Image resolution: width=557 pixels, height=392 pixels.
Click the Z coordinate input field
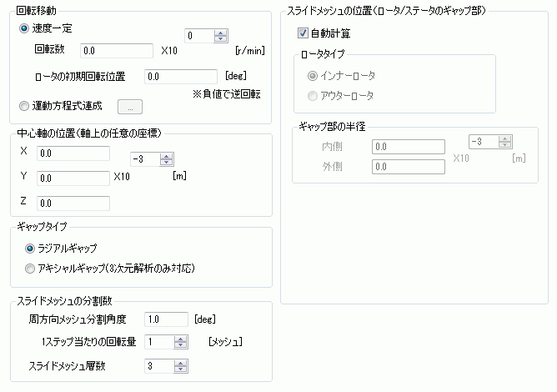click(73, 203)
